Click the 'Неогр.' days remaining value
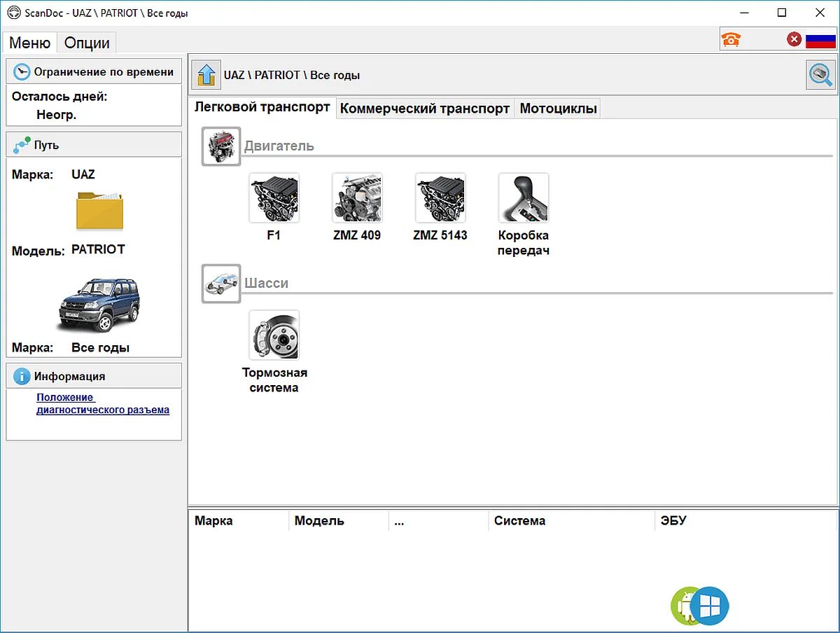 coord(56,115)
